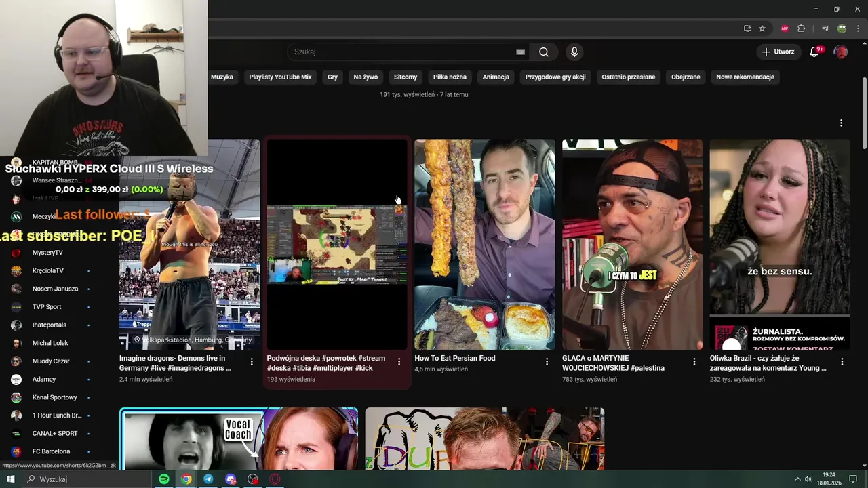This screenshot has width=868, height=488.
Task: Select the Obejrzane filter chip
Action: click(686, 77)
